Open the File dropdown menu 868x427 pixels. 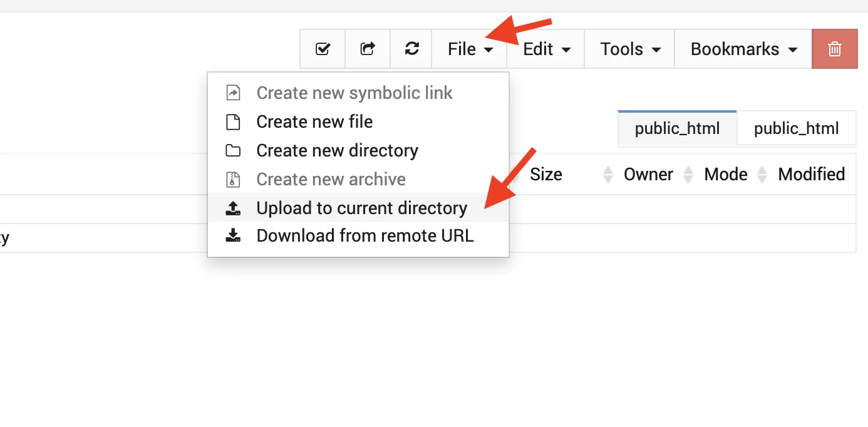(x=470, y=49)
